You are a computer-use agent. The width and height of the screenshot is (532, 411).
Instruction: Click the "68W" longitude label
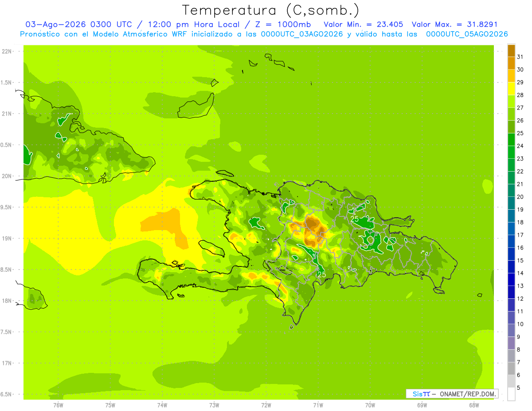point(474,405)
